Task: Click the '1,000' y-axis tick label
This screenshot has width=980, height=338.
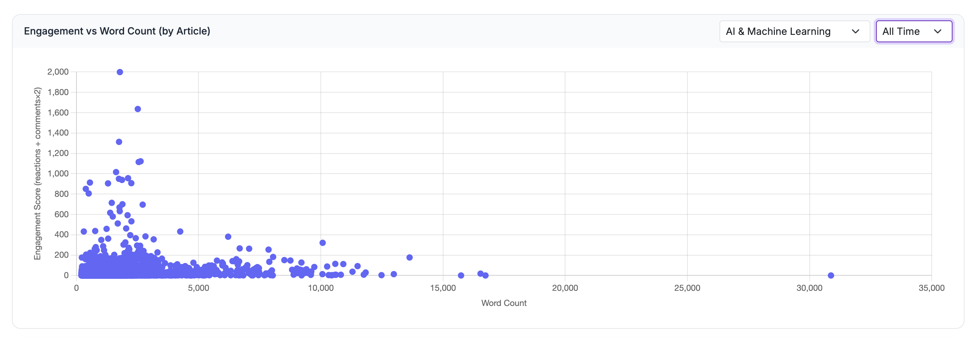Action: [58, 174]
